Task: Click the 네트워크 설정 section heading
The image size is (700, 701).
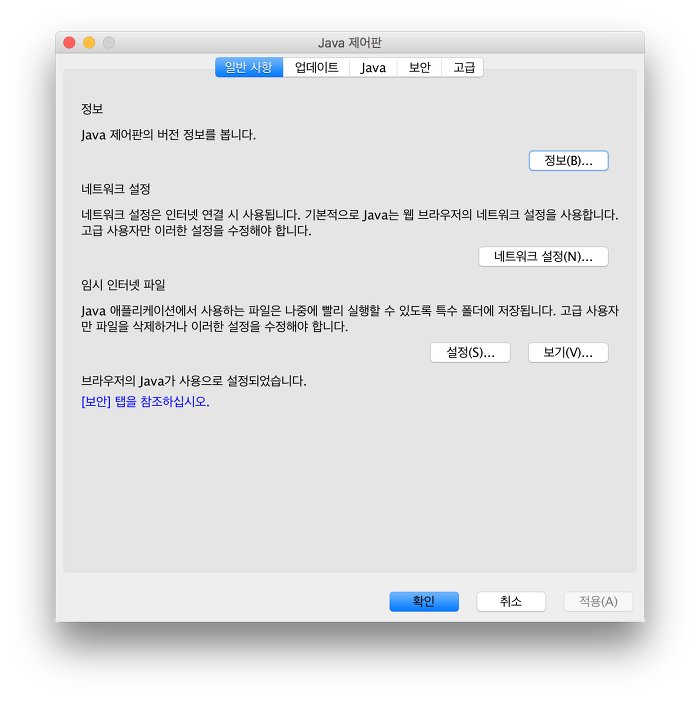Action: (115, 189)
